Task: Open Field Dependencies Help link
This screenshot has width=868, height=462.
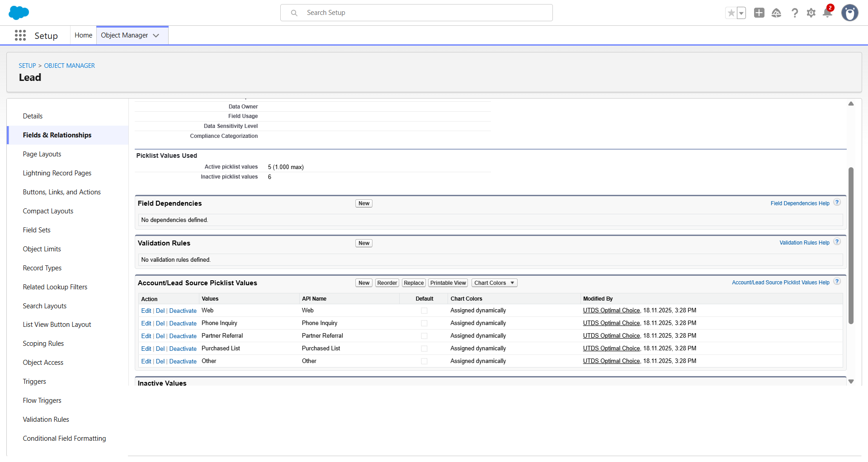Action: coord(800,203)
